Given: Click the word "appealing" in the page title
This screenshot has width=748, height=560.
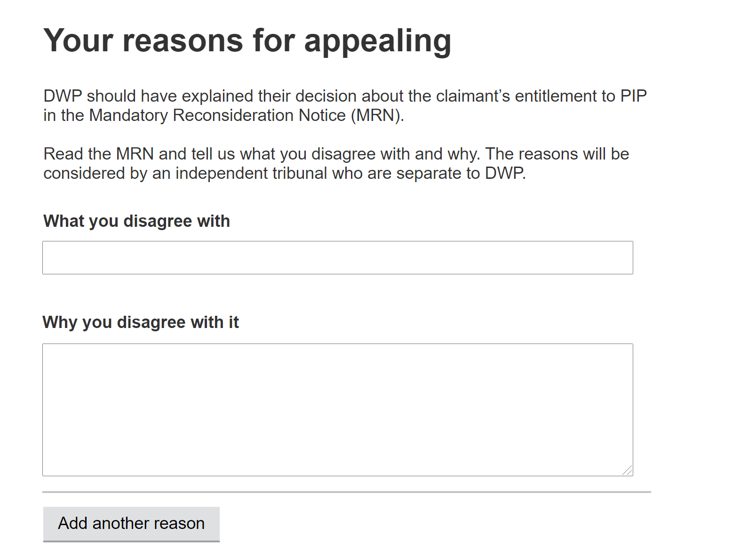Looking at the screenshot, I should (377, 40).
